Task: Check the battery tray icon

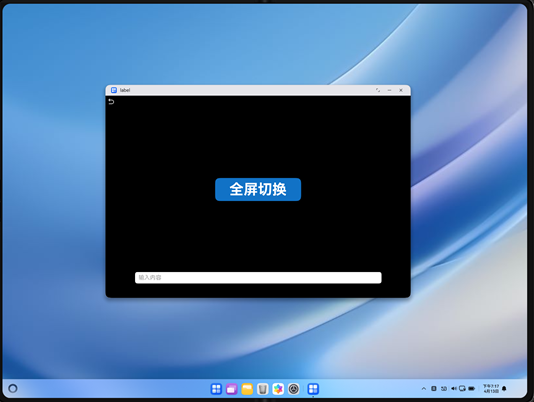Action: click(472, 388)
